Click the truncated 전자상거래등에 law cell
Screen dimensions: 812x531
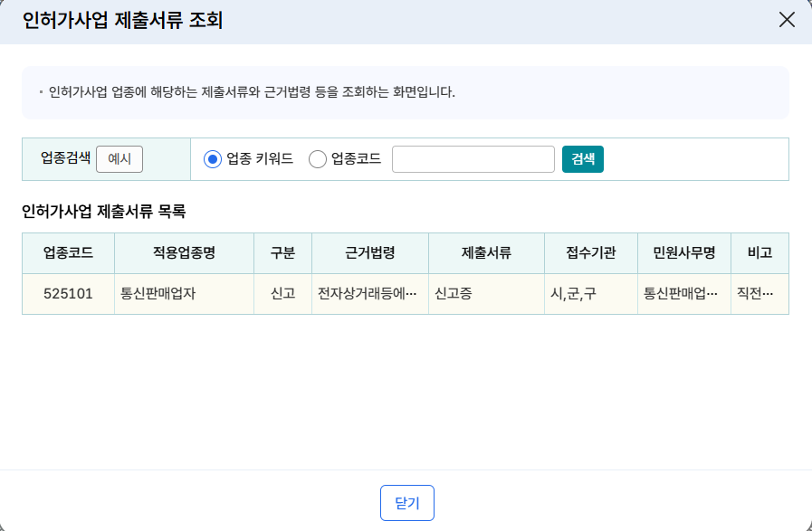click(369, 293)
